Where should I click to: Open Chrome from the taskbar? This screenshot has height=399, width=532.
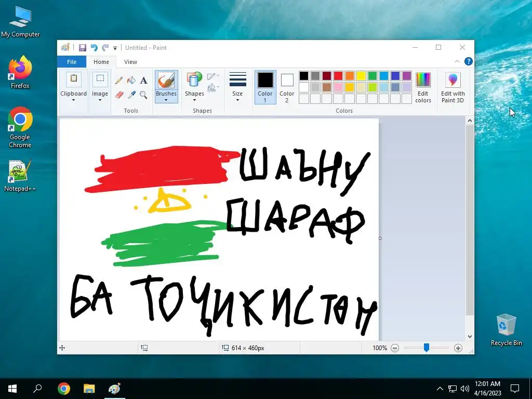[x=64, y=389]
